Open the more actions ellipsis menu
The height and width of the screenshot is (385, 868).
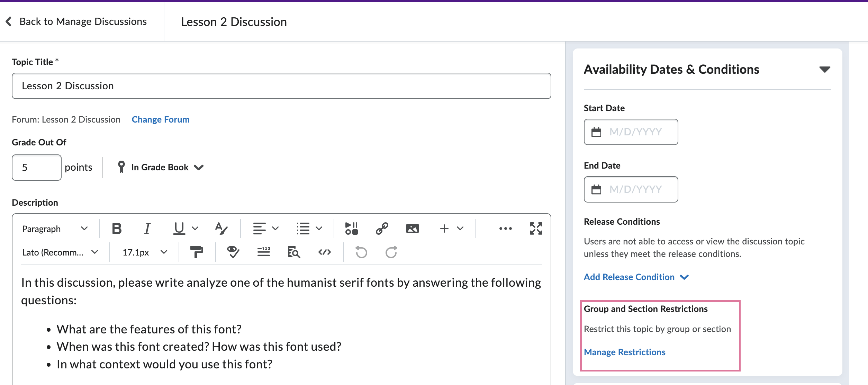click(x=506, y=229)
